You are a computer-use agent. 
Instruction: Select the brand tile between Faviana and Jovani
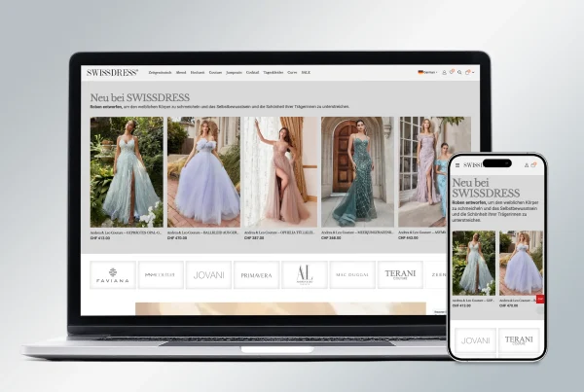[x=161, y=275]
